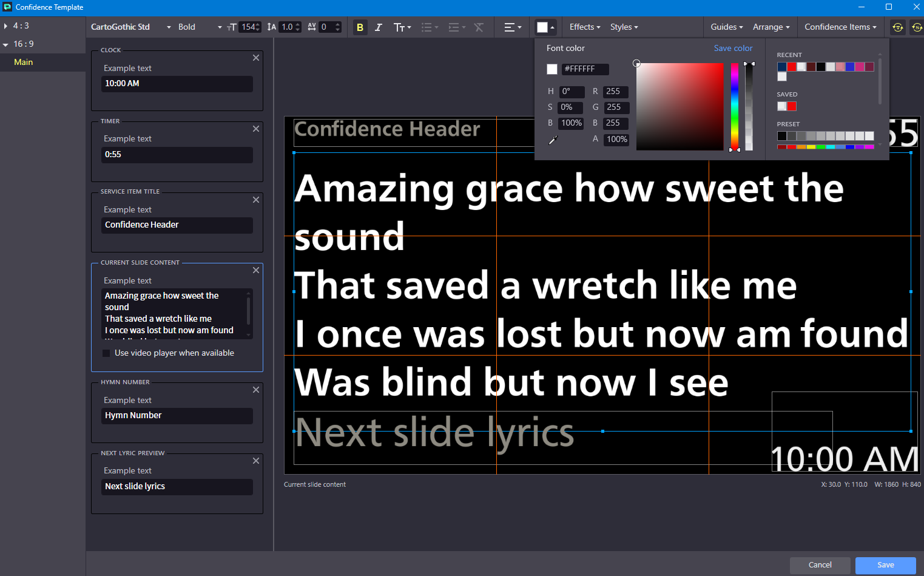Click the line spacing field showing 1.0
924x576 pixels.
[290, 27]
